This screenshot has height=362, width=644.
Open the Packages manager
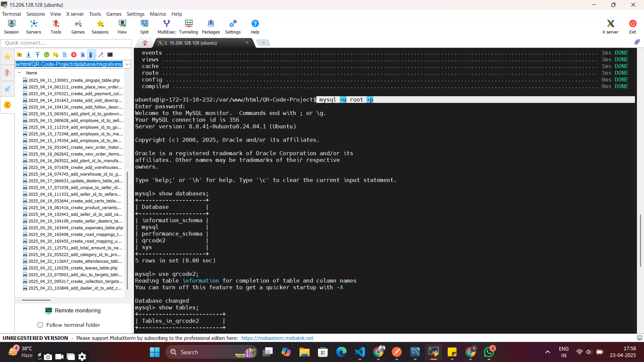pos(211,27)
